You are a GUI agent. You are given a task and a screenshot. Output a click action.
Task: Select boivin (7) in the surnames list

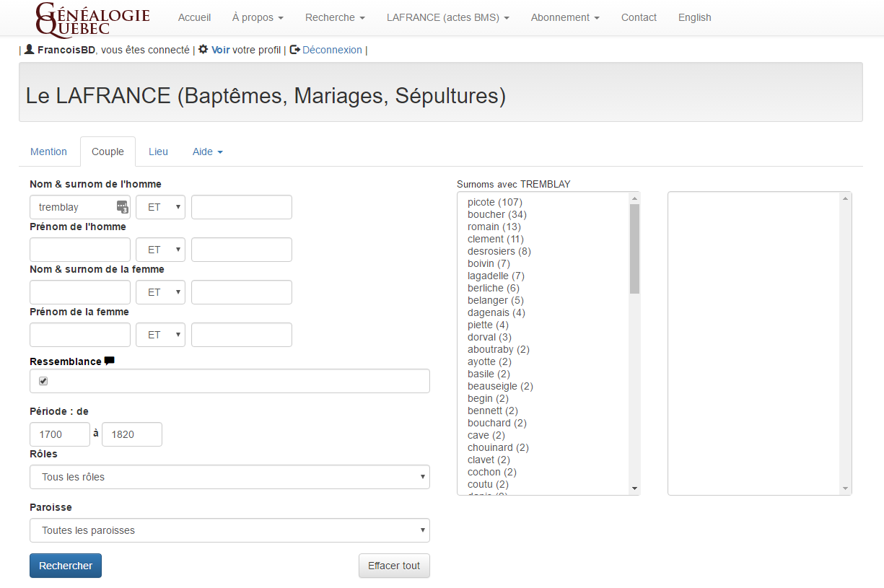489,263
